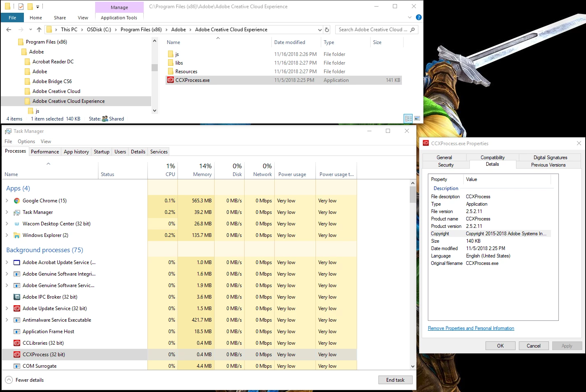
Task: Open the Application Tools ribbon tab
Action: click(x=119, y=18)
